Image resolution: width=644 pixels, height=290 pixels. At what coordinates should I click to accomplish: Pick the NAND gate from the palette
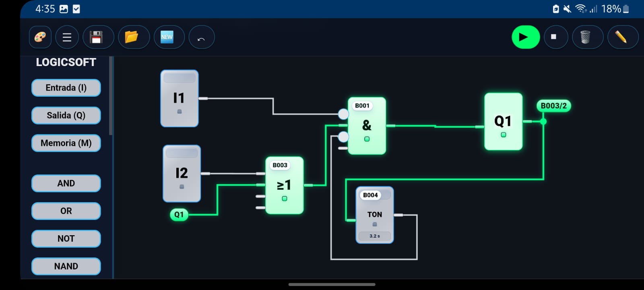coord(66,266)
